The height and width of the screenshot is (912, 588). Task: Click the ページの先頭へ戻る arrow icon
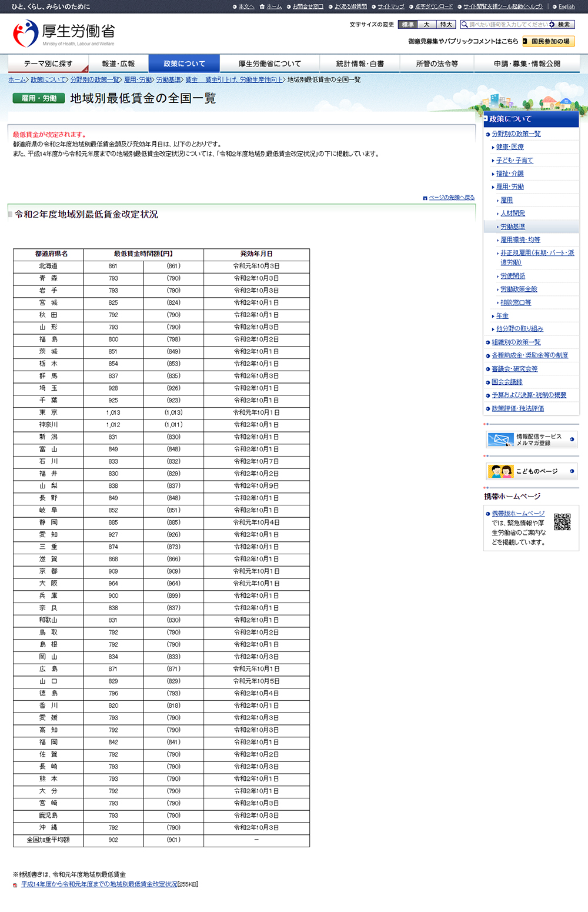tap(425, 198)
